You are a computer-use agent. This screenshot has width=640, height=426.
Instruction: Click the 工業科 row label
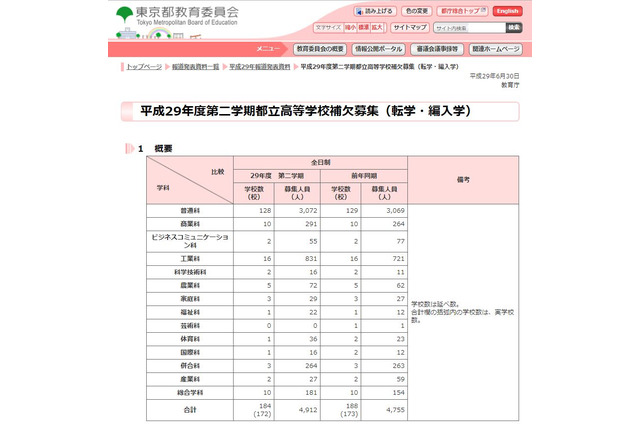point(190,259)
